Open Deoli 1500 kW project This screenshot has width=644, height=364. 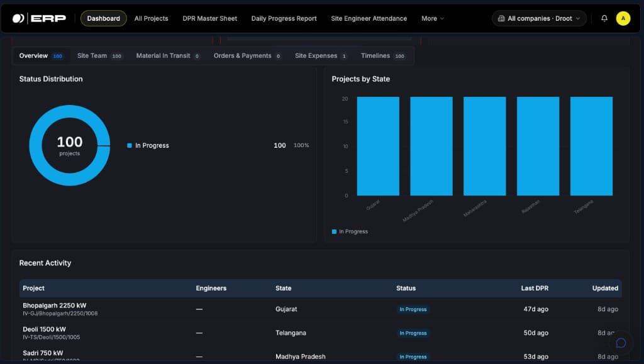point(45,329)
